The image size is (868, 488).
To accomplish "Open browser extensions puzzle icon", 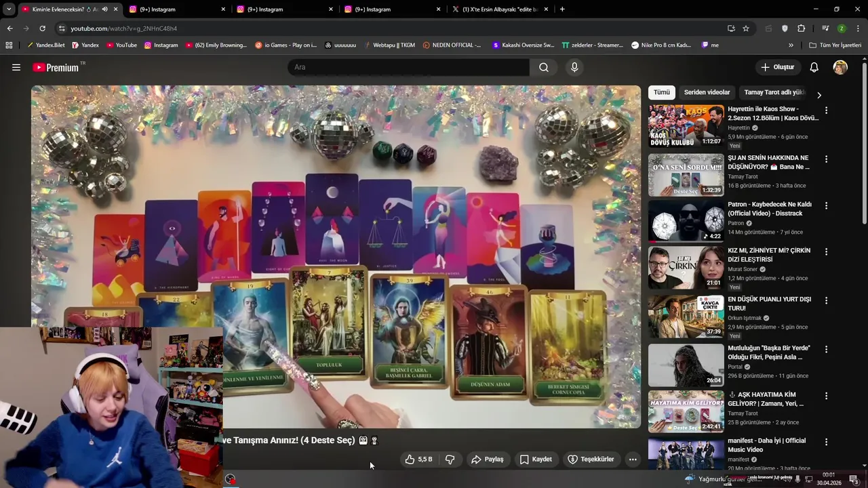I will click(x=801, y=28).
